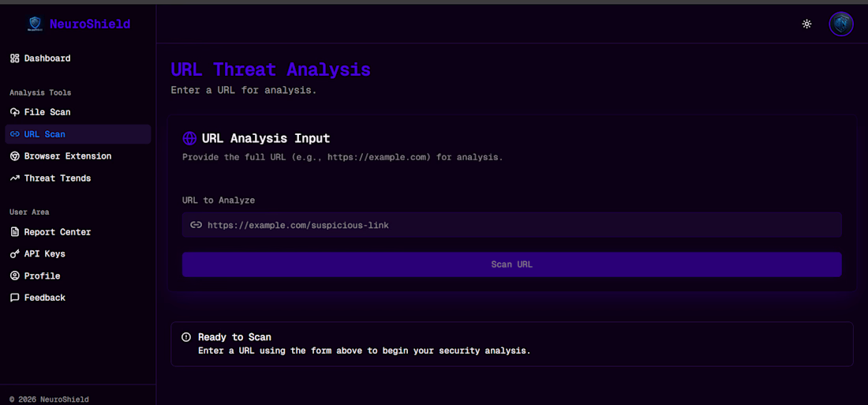Click the Ready to Scan alert icon

tap(186, 337)
